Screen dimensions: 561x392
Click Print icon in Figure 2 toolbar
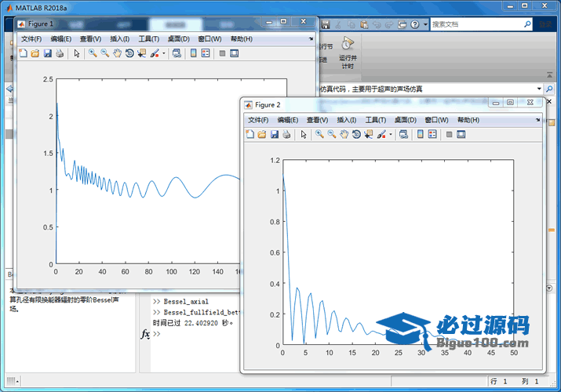(x=286, y=134)
